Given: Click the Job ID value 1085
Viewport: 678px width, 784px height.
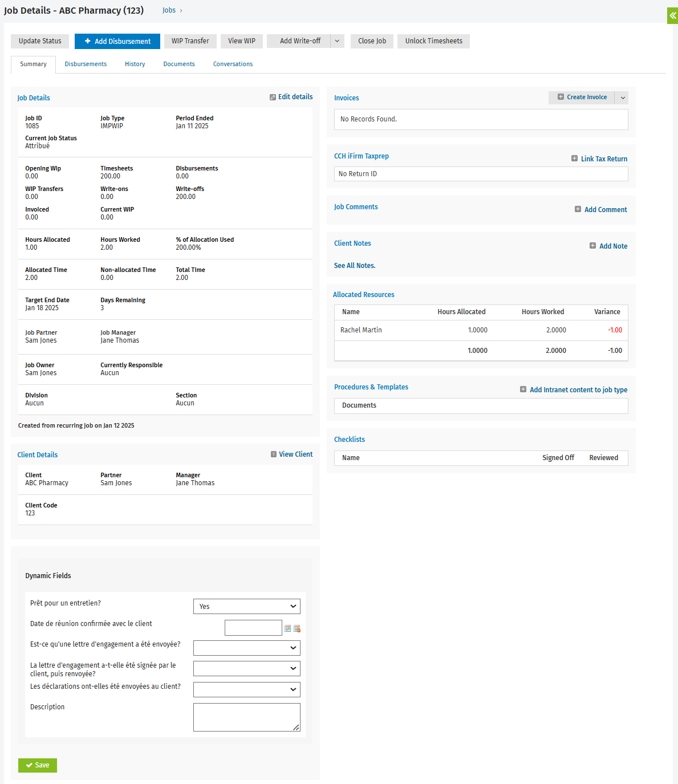Looking at the screenshot, I should click(x=32, y=126).
